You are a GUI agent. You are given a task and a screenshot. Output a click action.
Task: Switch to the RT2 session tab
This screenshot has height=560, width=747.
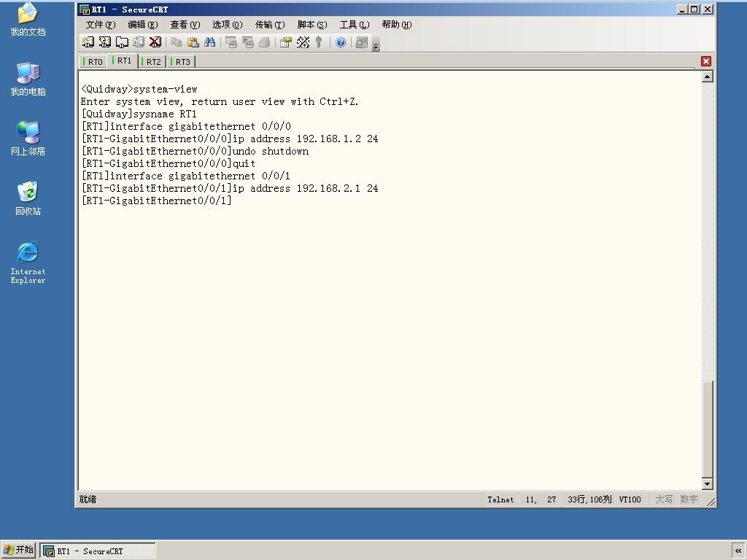click(x=152, y=62)
